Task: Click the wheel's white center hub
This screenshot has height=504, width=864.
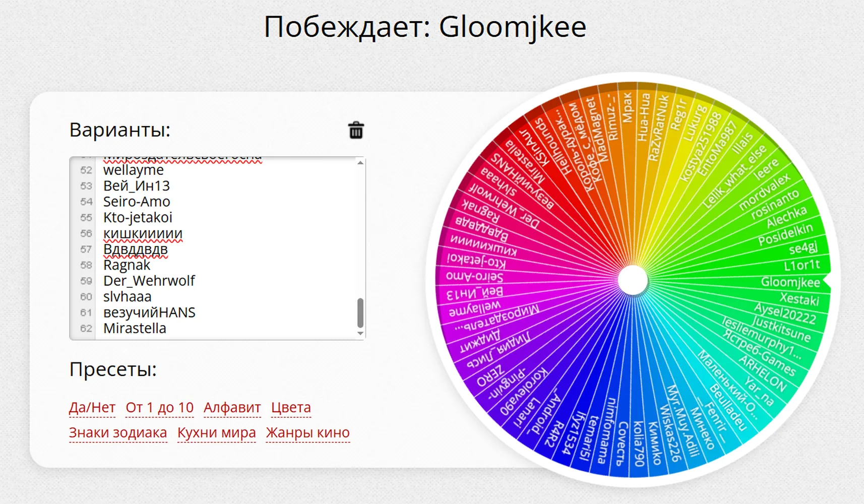Action: point(633,280)
